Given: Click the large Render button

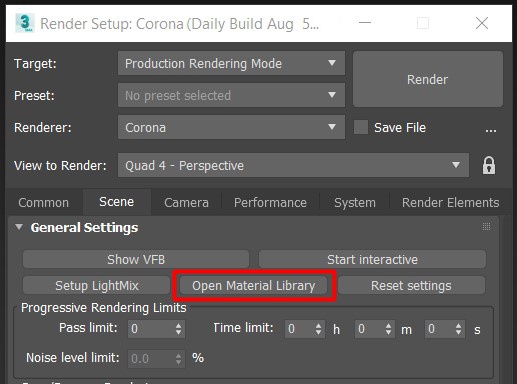Looking at the screenshot, I should click(428, 79).
